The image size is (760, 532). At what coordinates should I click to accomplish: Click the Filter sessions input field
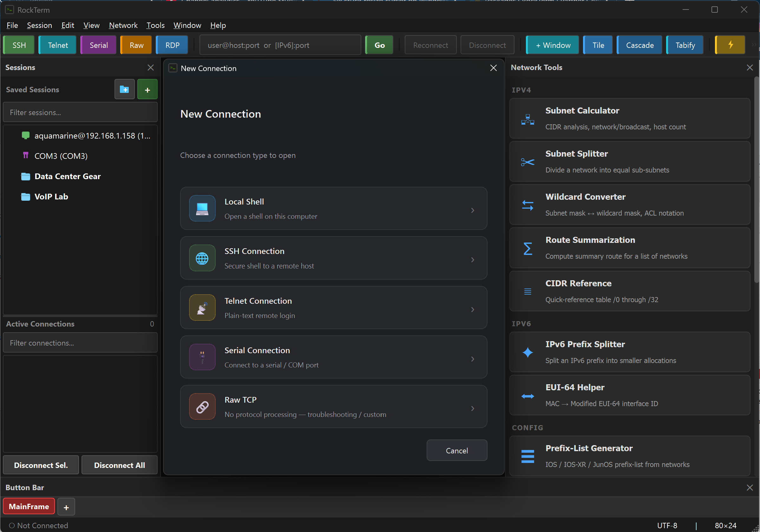click(x=80, y=112)
